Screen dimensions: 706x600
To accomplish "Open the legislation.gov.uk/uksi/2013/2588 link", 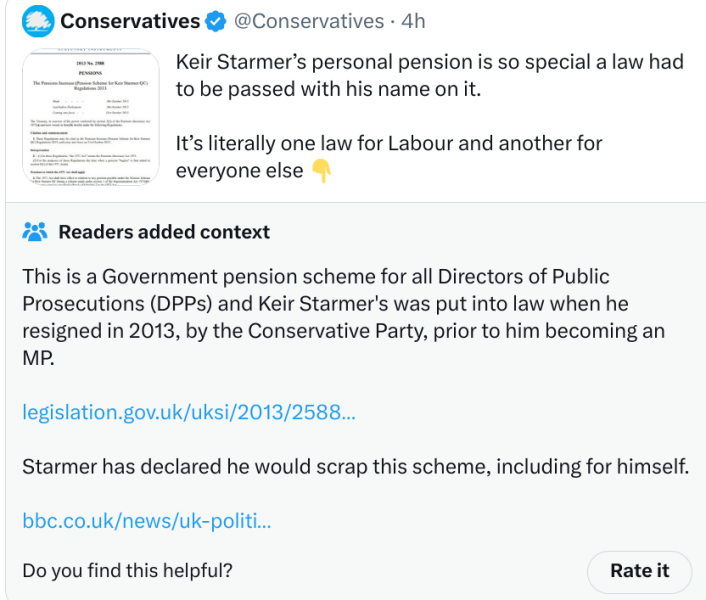I will coord(189,412).
